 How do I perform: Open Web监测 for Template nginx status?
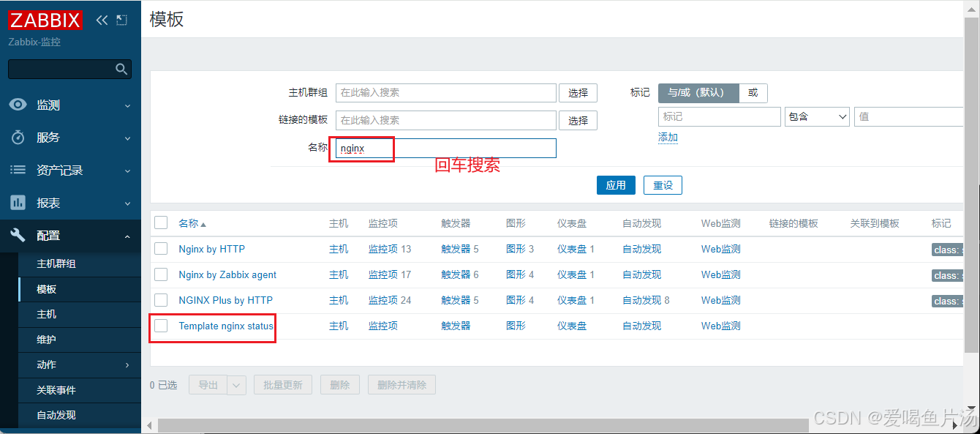pyautogui.click(x=720, y=326)
